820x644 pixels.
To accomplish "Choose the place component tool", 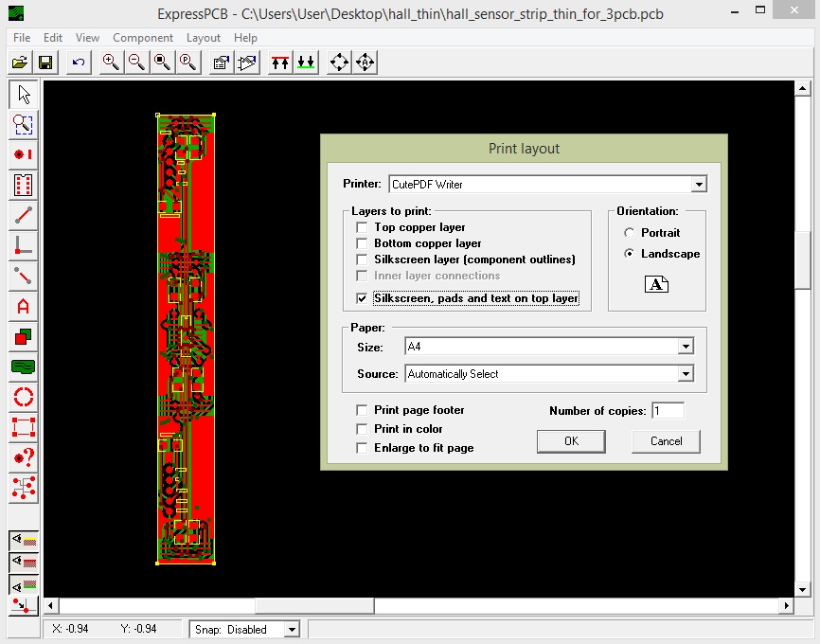I will click(x=23, y=185).
